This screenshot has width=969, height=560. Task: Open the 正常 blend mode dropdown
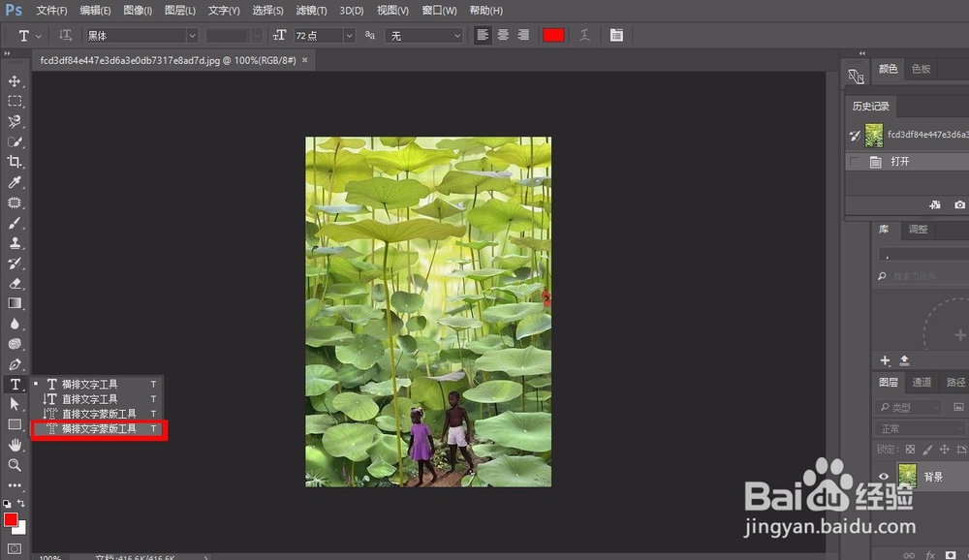click(x=921, y=428)
